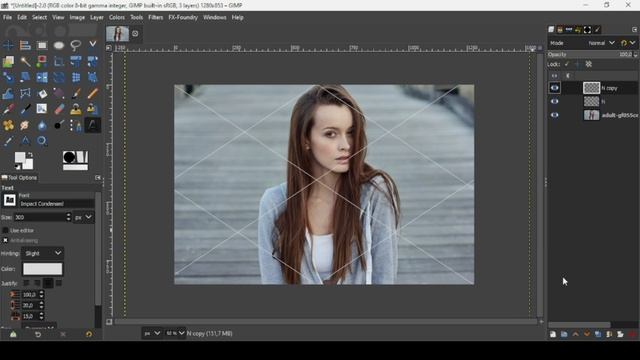Click the font name field Impact Condensed
The height and width of the screenshot is (360, 640).
[56, 204]
